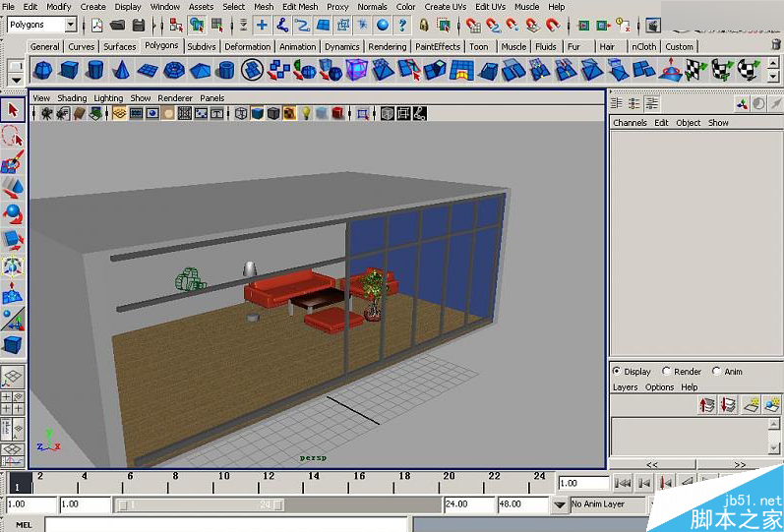This screenshot has height=532, width=784.
Task: Click the snap to grids plus icon
Action: click(261, 26)
